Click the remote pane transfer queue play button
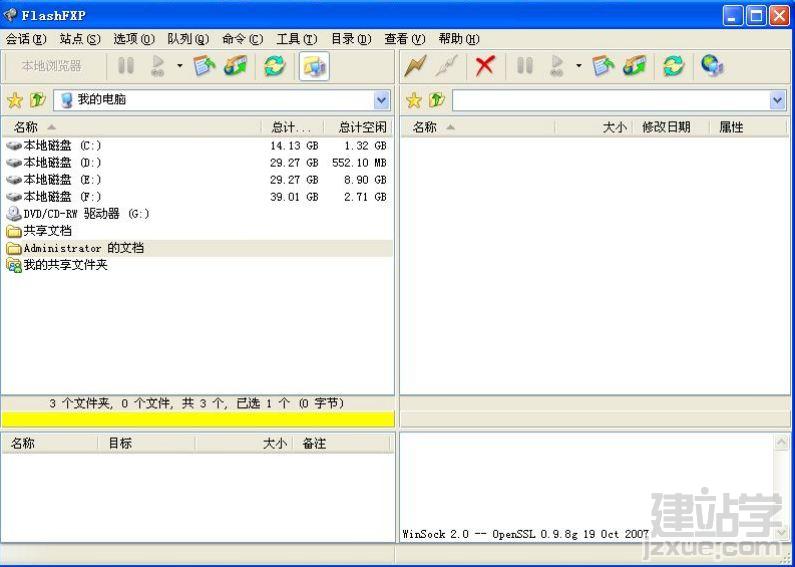The image size is (795, 567). tap(557, 66)
